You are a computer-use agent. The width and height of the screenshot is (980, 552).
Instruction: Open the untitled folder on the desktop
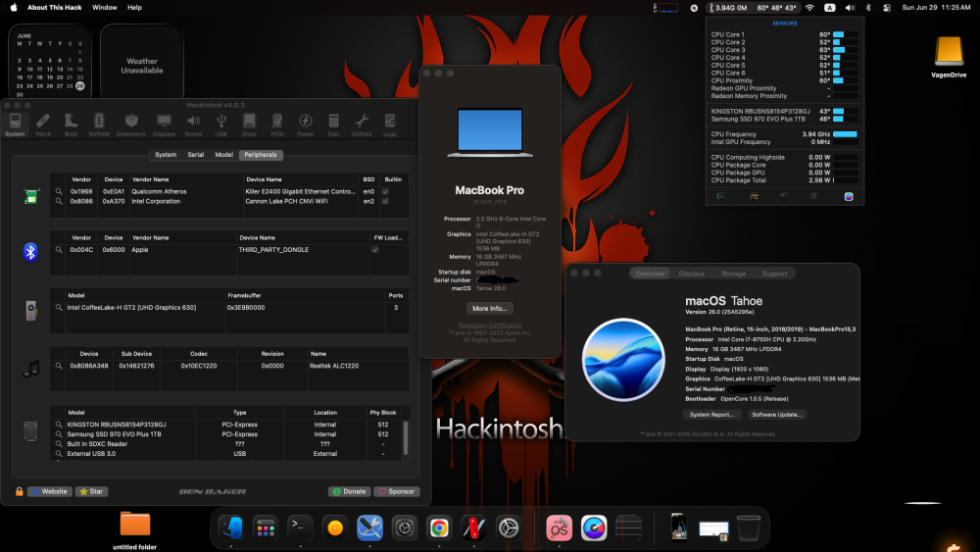135,530
